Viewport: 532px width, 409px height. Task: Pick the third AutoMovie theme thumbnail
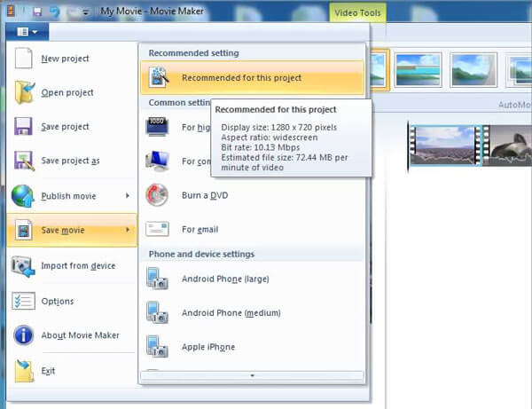473,69
